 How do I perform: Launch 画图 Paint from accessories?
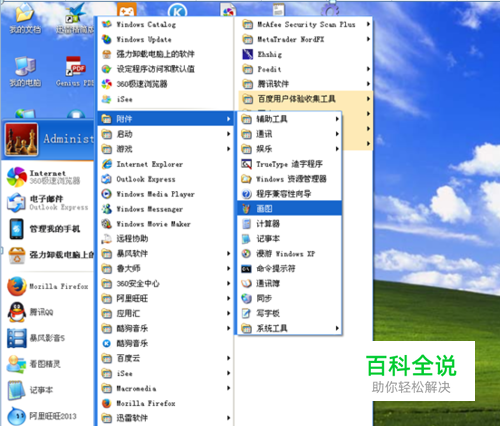(289, 209)
